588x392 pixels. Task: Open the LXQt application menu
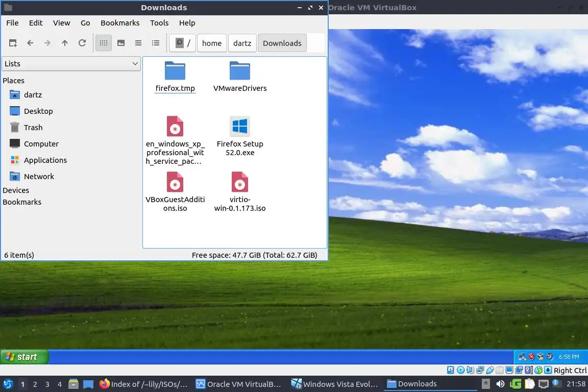(x=8, y=384)
